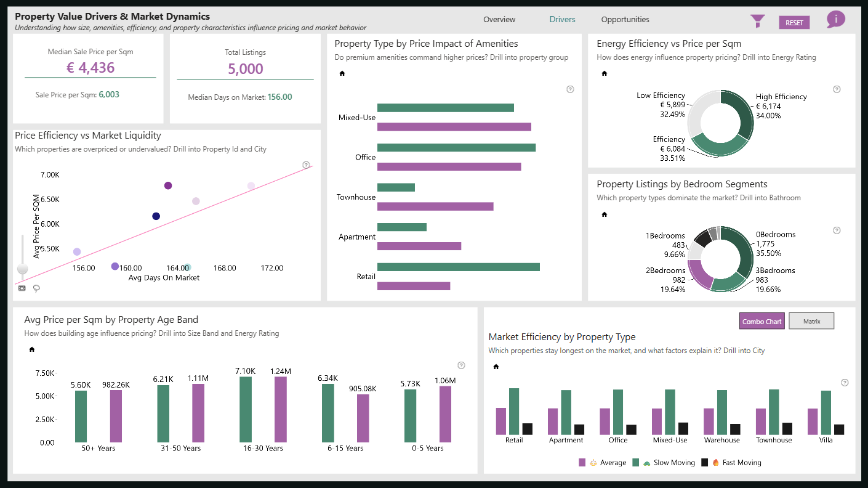Click home icon in Property Age Band chart
This screenshot has width=868, height=488.
[32, 349]
